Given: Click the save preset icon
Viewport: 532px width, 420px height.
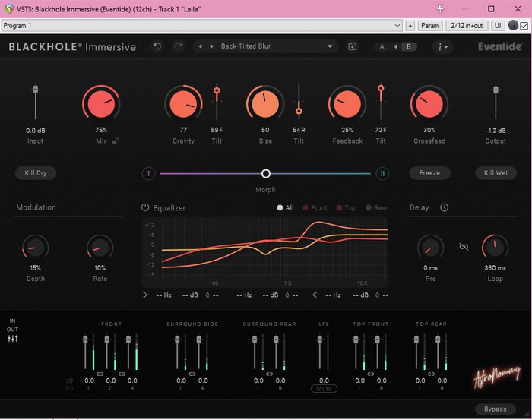Looking at the screenshot, I should (353, 46).
